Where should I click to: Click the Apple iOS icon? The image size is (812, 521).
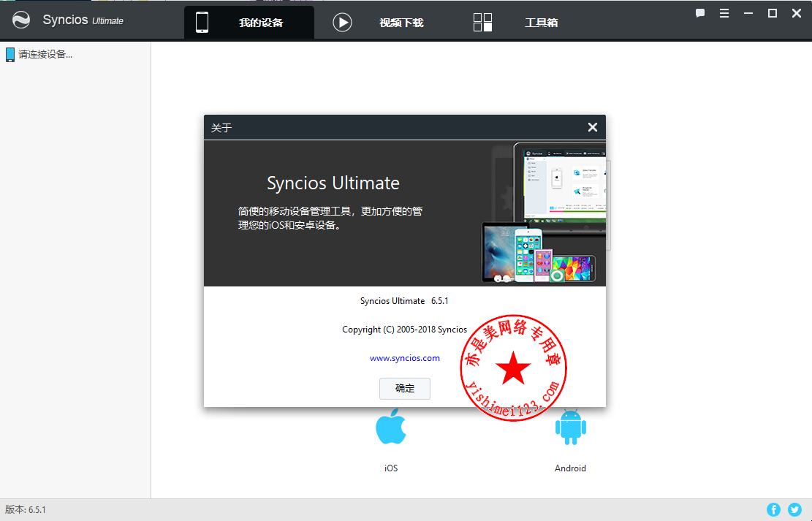point(391,427)
